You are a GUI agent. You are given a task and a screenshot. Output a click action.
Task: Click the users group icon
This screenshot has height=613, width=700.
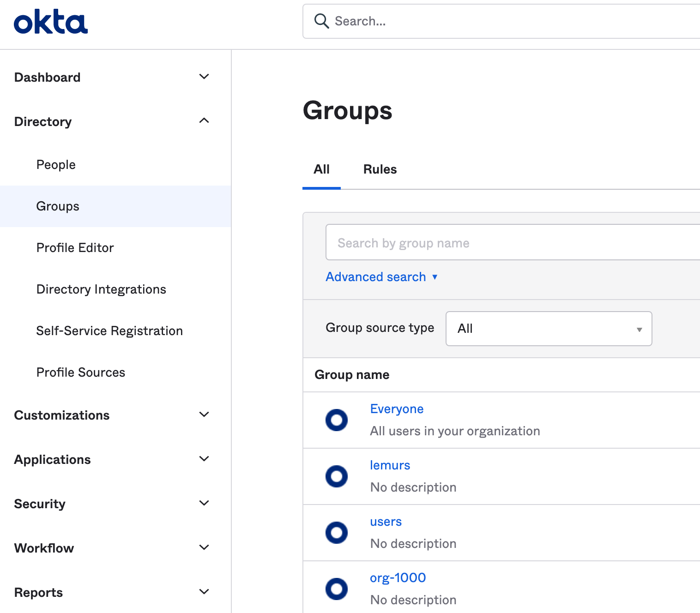tap(337, 533)
